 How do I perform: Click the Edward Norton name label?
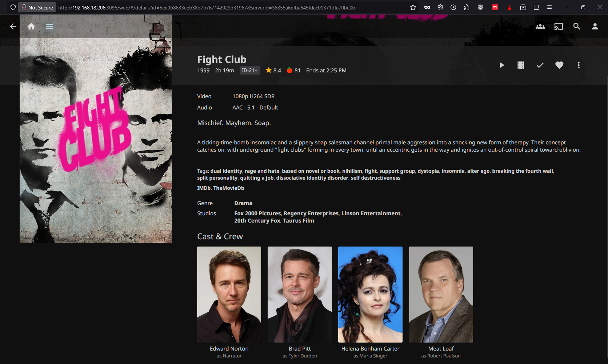pyautogui.click(x=229, y=349)
